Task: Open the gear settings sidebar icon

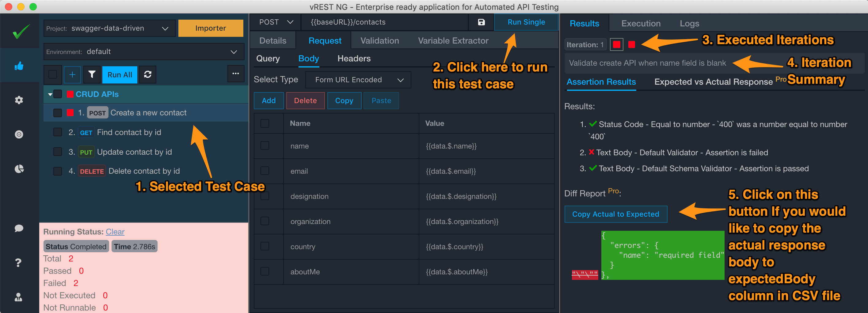Action: point(19,100)
